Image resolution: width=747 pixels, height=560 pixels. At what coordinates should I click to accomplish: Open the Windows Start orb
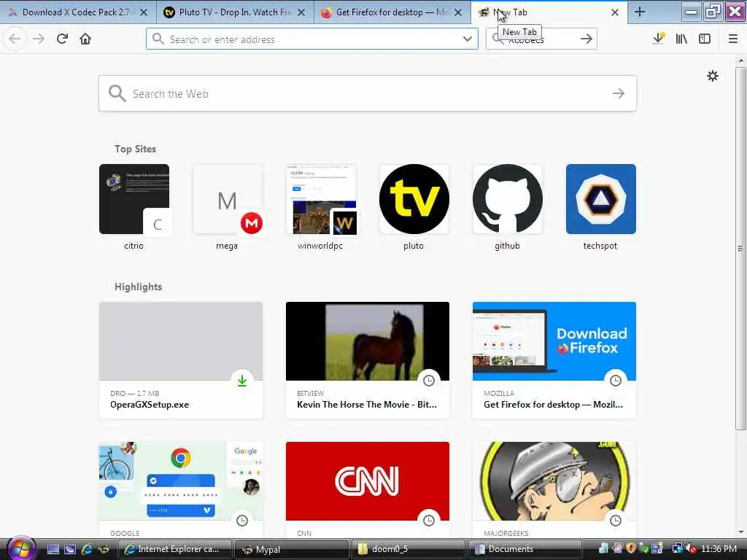click(20, 548)
